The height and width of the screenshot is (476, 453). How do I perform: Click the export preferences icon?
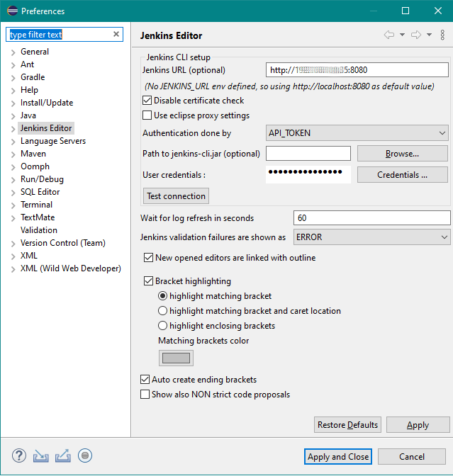pos(63,455)
